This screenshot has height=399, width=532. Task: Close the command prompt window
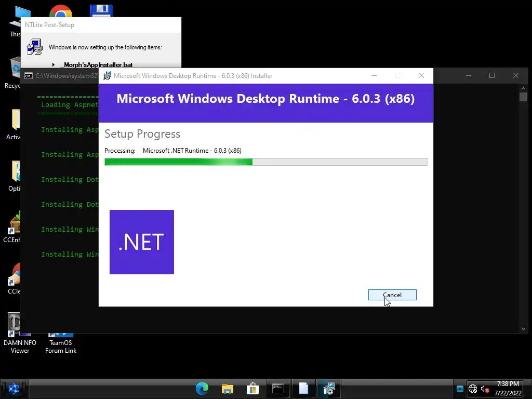(x=516, y=75)
